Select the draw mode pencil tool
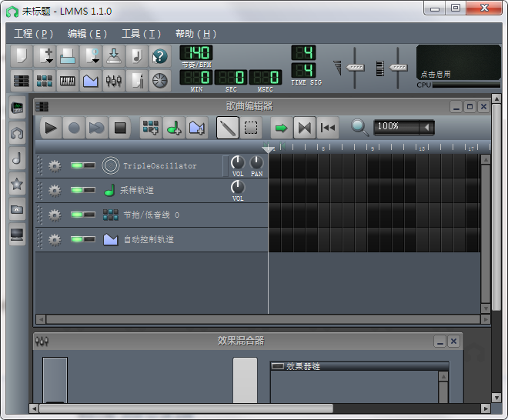This screenshot has width=508, height=420. pos(227,128)
